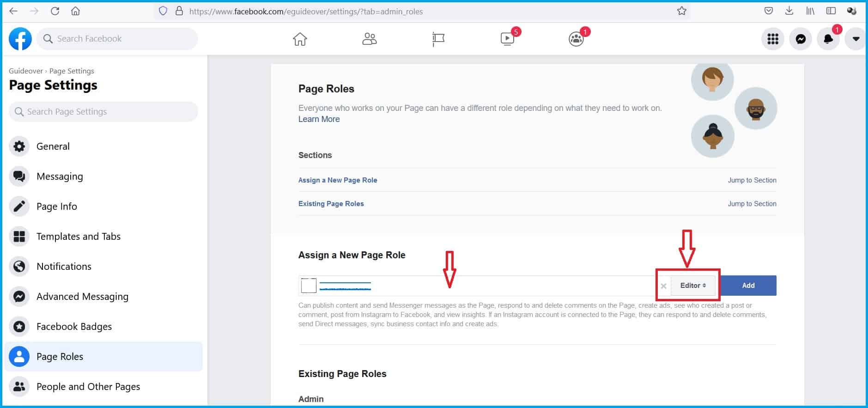This screenshot has height=408, width=868.
Task: Click the Guideover breadcrumb link
Action: click(26, 71)
